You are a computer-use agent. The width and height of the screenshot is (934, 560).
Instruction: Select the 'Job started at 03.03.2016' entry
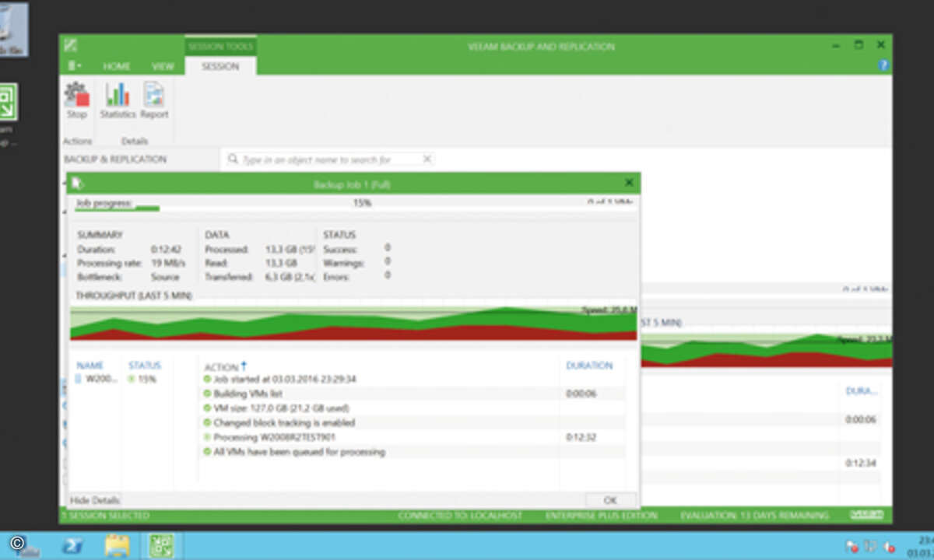click(x=413, y=379)
